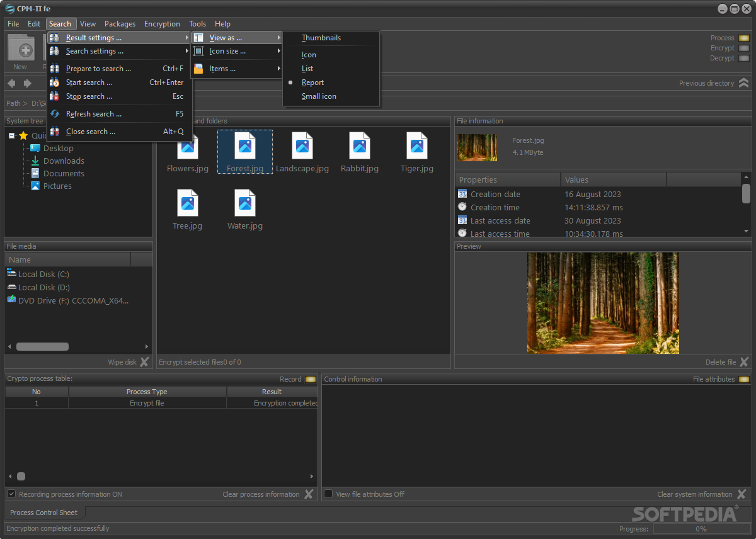Expand the Search settings submenu
Screen dimensions: 756x539
click(x=119, y=51)
